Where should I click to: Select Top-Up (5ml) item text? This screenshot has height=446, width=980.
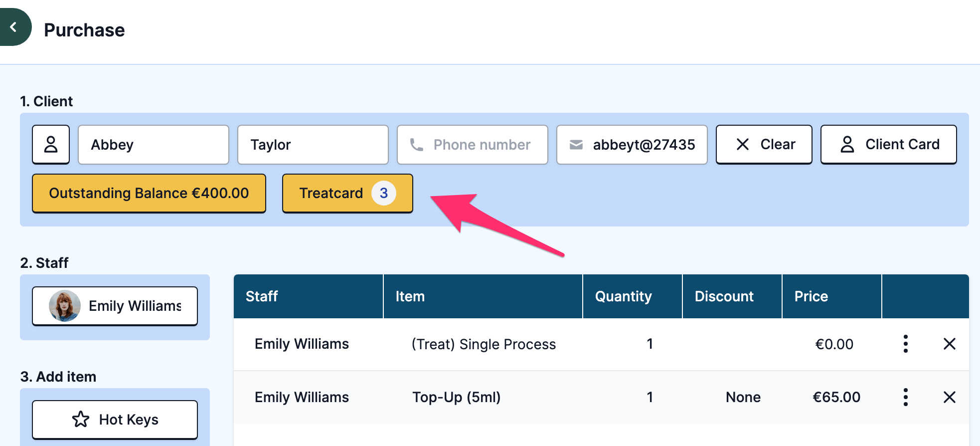tap(457, 397)
